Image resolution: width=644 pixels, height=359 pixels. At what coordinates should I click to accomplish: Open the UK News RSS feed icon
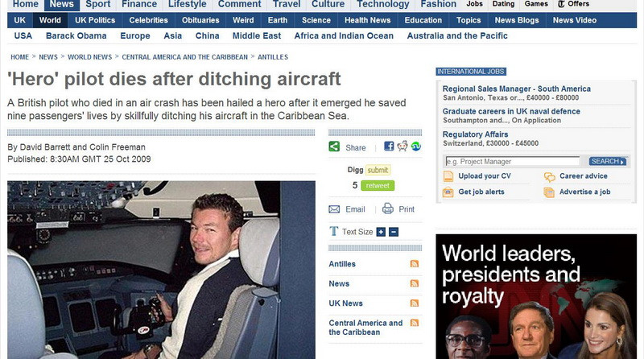[x=415, y=303]
